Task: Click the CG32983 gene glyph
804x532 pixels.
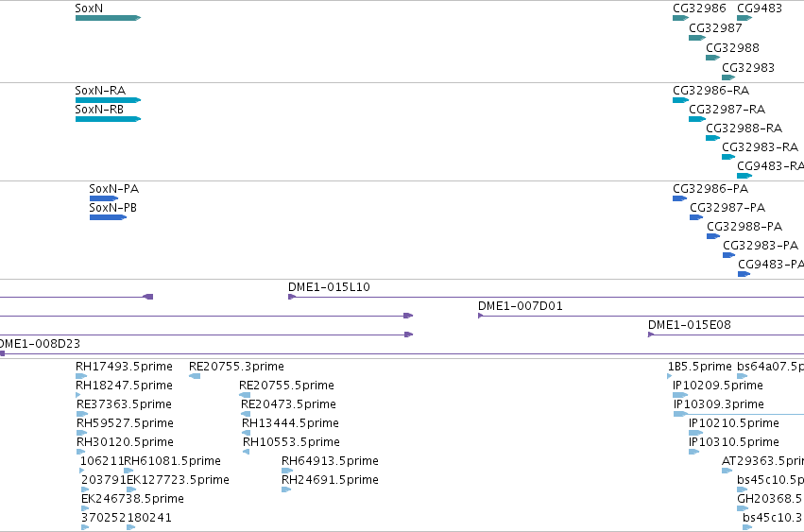Action: pos(728,77)
